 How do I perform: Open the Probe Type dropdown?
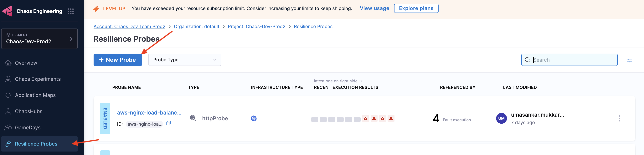(x=184, y=60)
